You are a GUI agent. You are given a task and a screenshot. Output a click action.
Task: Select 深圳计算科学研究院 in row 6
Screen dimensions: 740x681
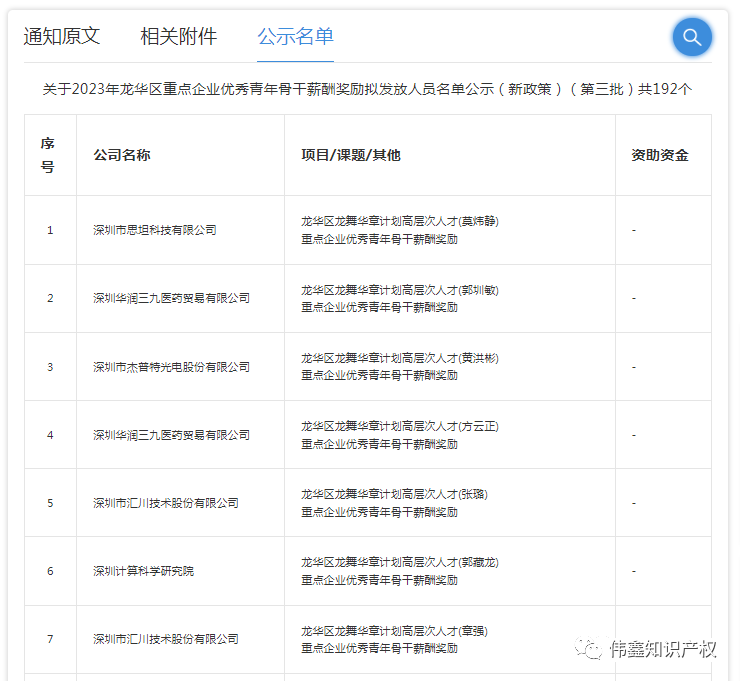(x=143, y=571)
